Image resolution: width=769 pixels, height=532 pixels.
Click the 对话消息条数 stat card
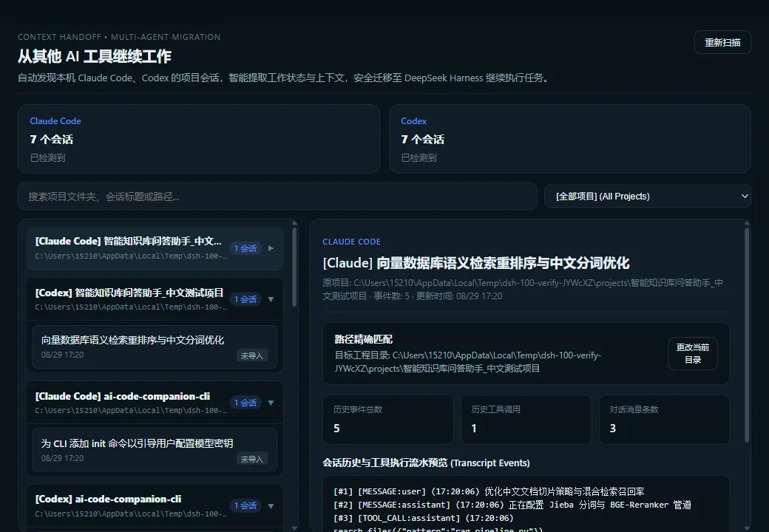pyautogui.click(x=664, y=420)
